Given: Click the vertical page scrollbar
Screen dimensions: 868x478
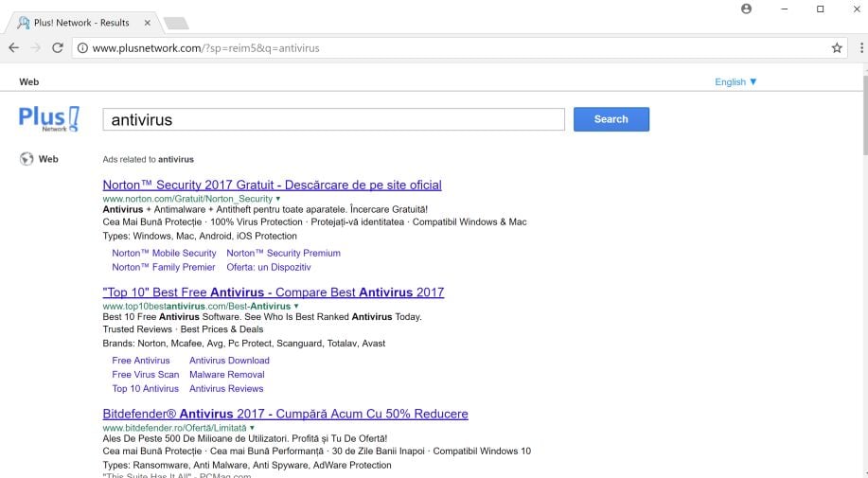Looking at the screenshot, I should [864, 114].
